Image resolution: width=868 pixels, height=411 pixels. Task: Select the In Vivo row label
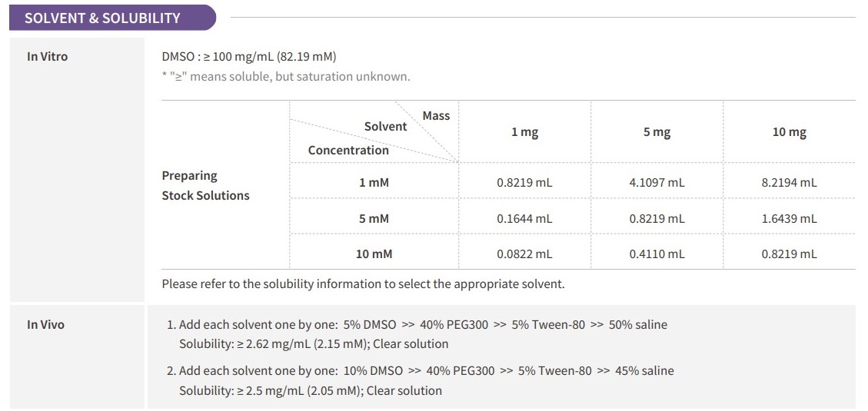coord(46,325)
